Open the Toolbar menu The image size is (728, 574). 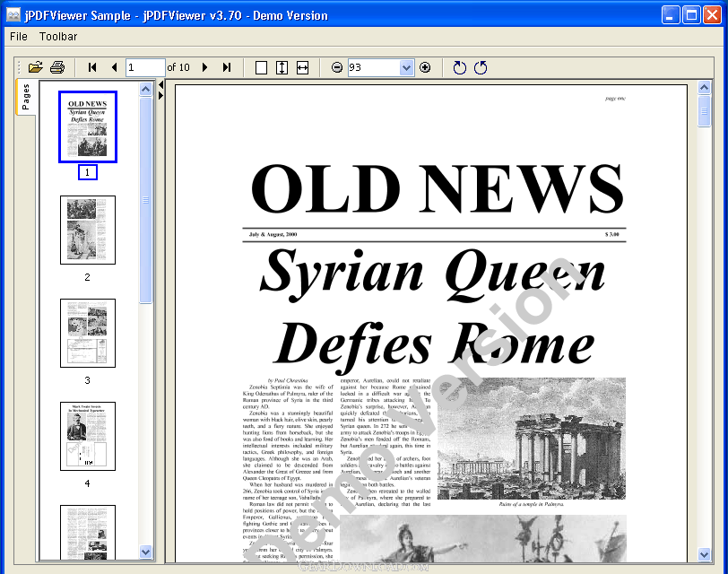click(58, 36)
